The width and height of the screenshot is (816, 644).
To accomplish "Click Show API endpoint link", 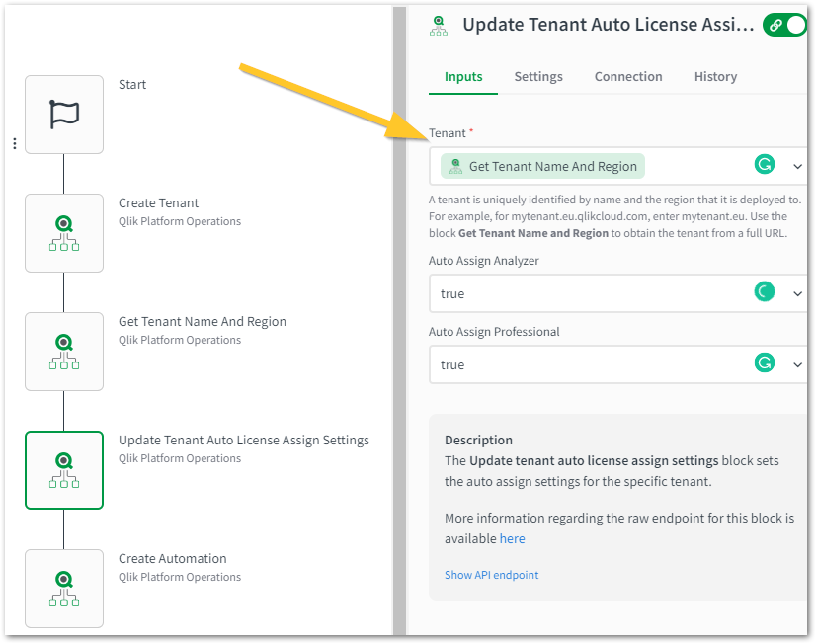I will pos(491,575).
